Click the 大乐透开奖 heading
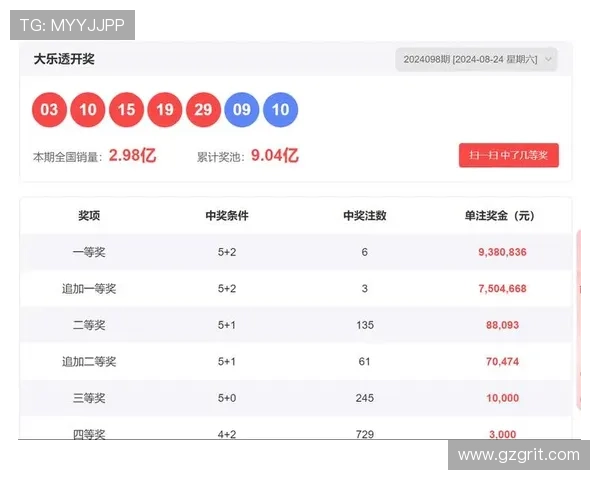Screen dimensions: 600x480 [x=64, y=59]
